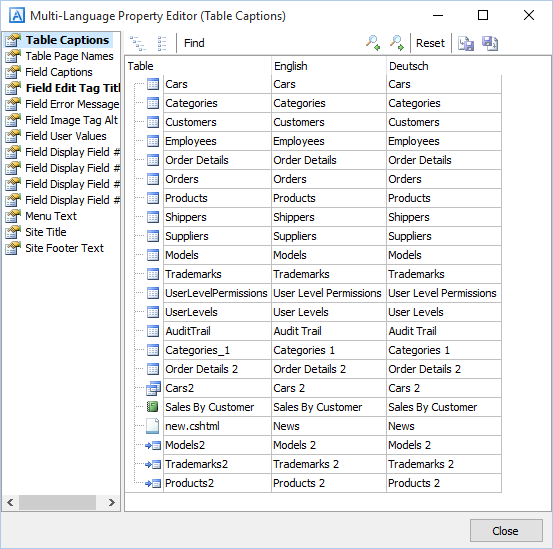553x549 pixels.
Task: Click the collapse all tree toolbar icon
Action: 162,43
